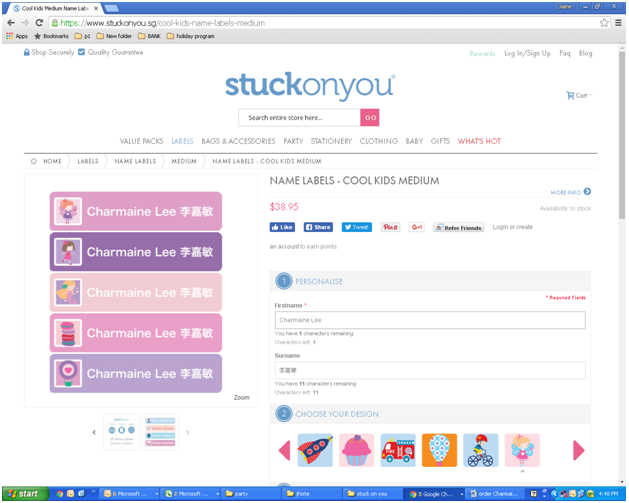Bookmark page with the star icon
This screenshot has width=629, height=503.
[604, 23]
